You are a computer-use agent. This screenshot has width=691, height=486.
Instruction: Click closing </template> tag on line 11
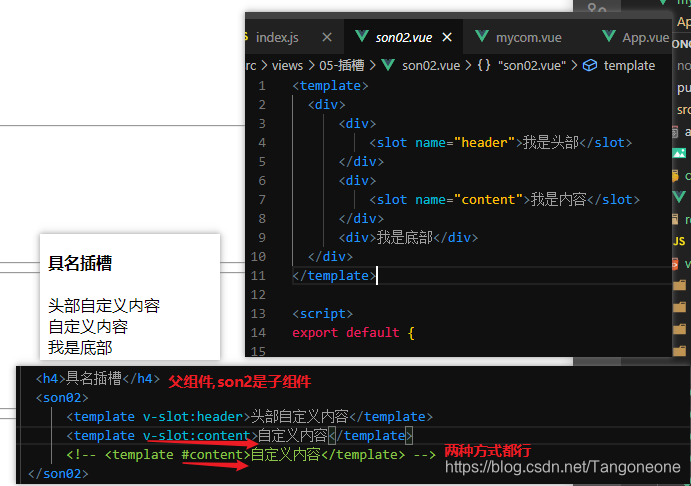coord(334,275)
